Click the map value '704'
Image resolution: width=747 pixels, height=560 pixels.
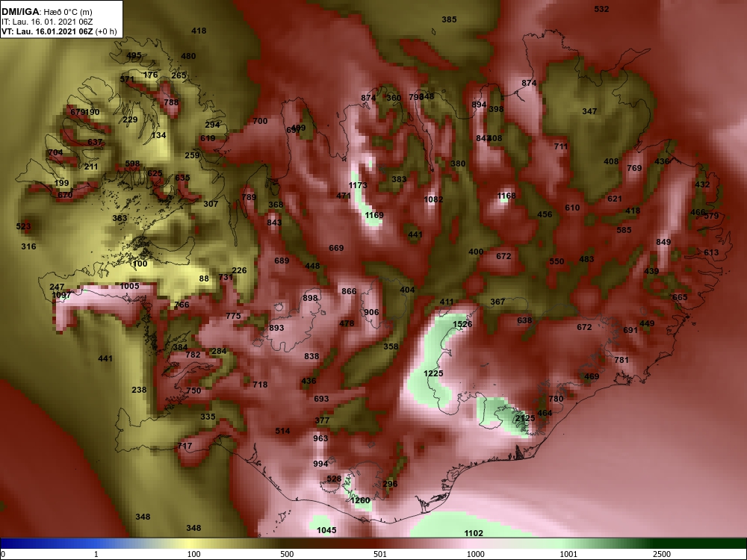click(x=55, y=153)
